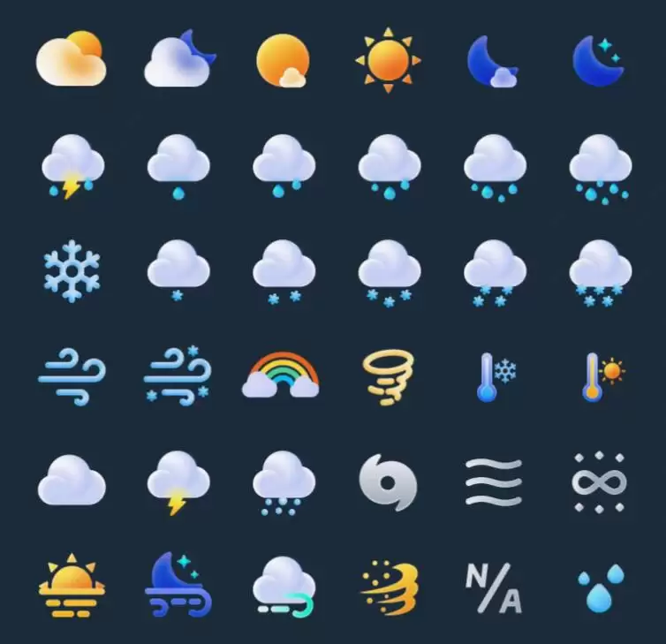Select the large blue snowflake icon
Screen dimensions: 666x644
click(72, 271)
